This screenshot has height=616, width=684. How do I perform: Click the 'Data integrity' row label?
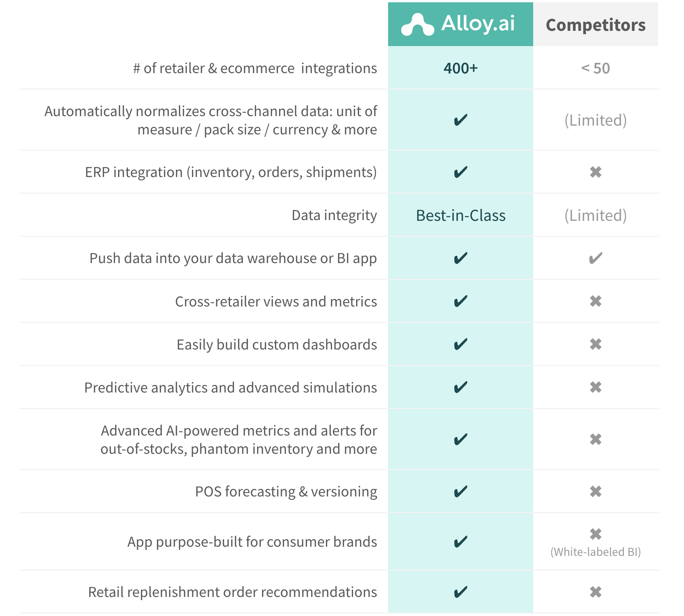[334, 215]
